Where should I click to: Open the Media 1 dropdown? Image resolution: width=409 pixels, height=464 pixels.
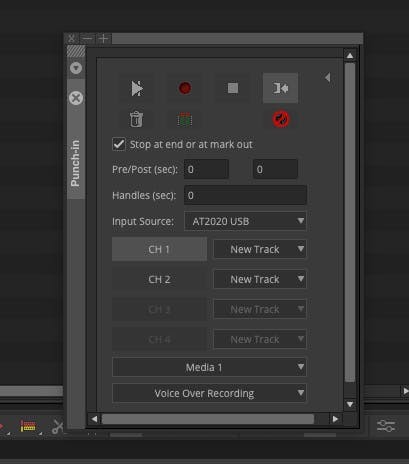pyautogui.click(x=209, y=367)
